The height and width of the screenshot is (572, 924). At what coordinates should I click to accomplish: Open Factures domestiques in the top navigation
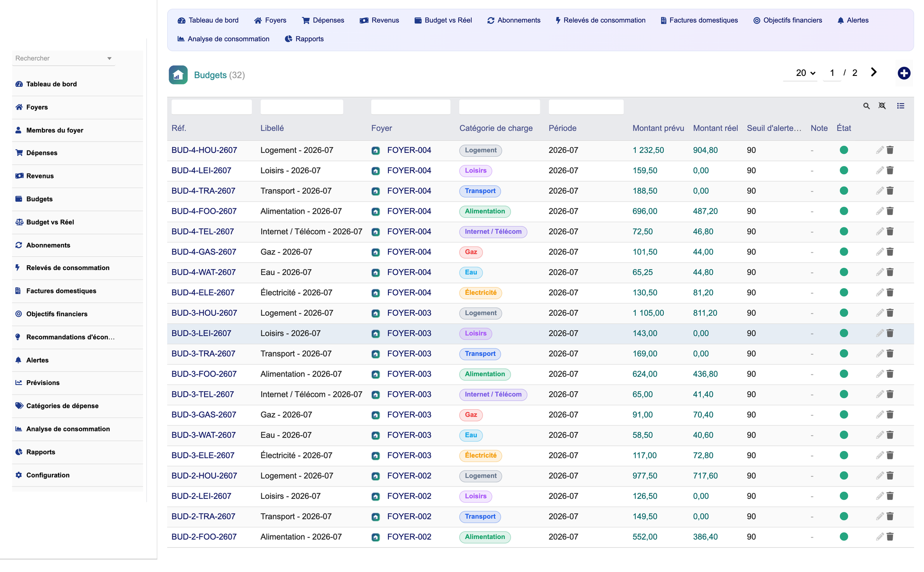[x=699, y=20]
